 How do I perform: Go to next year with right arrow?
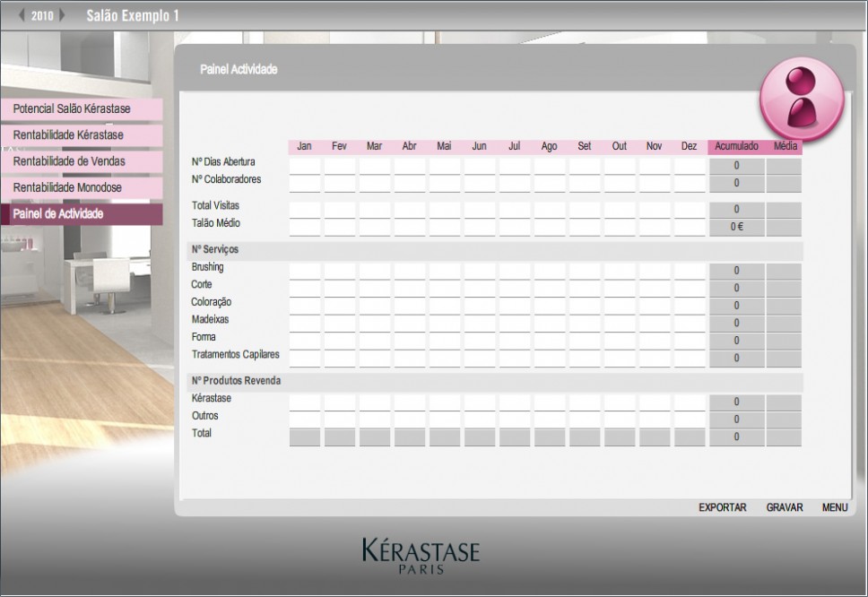[x=62, y=15]
